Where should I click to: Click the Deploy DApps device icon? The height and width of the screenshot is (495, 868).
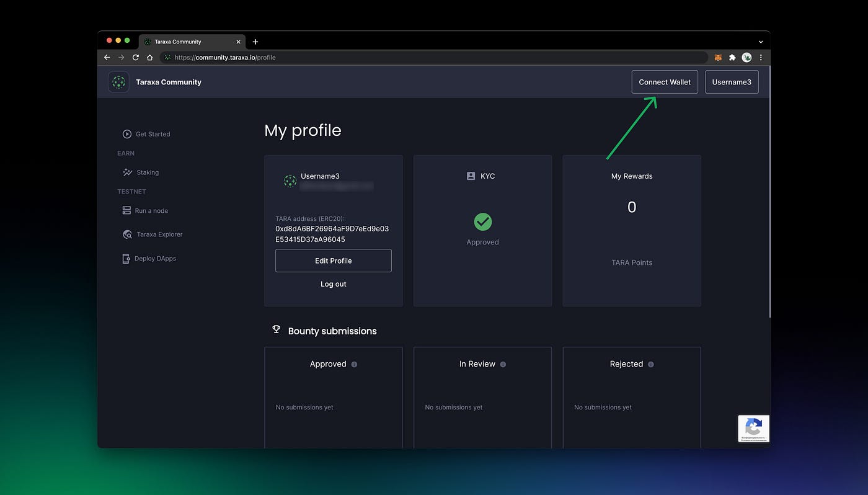pyautogui.click(x=126, y=259)
